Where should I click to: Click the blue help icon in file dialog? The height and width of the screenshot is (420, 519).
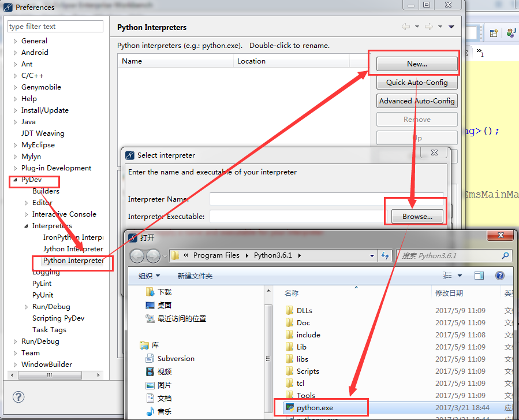500,276
